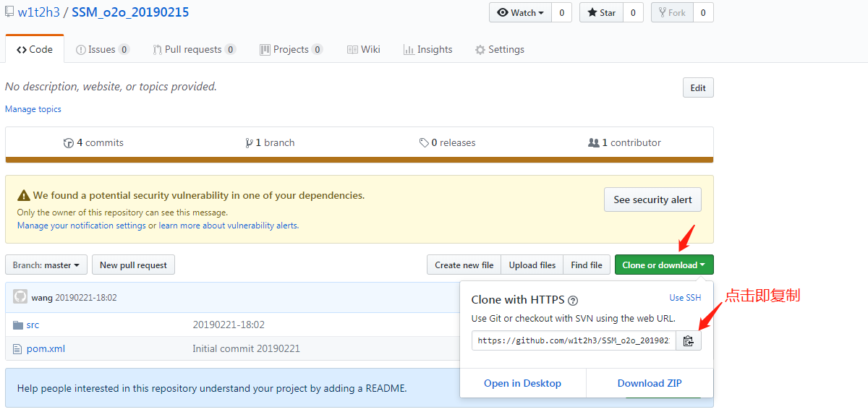Click Create new file button
868x412 pixels.
(x=464, y=265)
